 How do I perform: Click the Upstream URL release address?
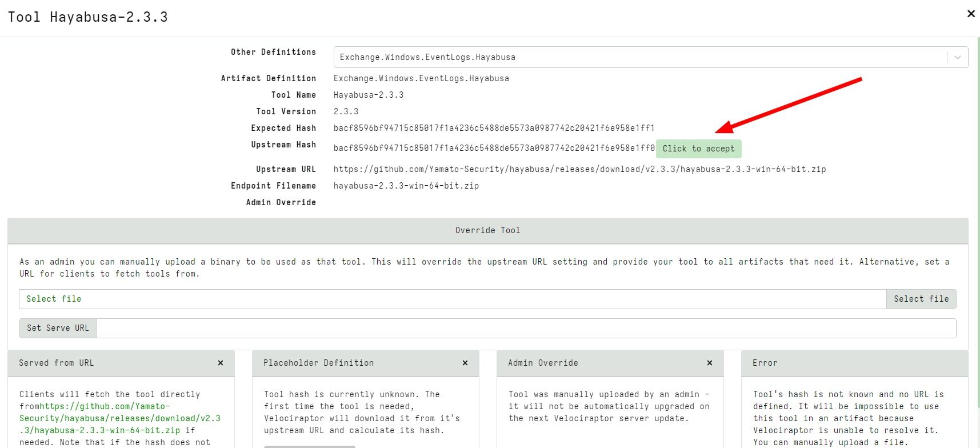[x=579, y=169]
